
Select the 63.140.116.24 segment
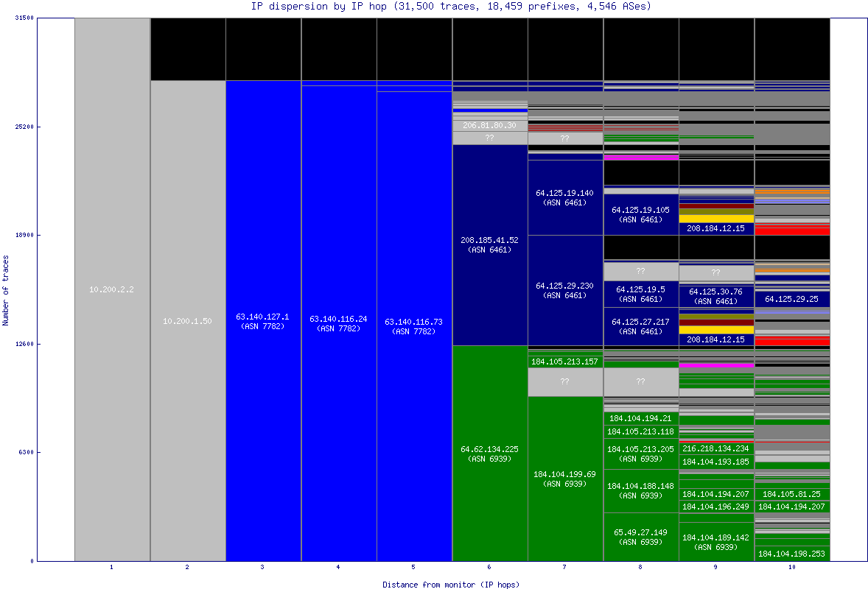(x=338, y=323)
